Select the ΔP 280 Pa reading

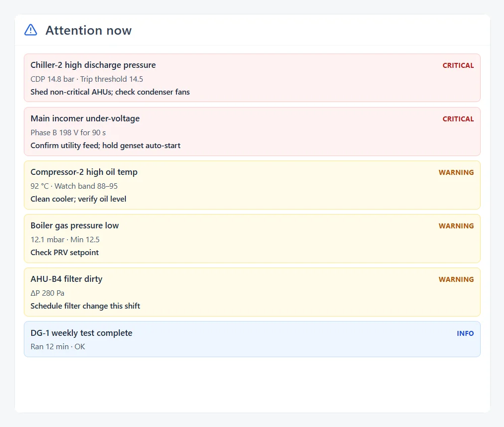[x=47, y=293]
